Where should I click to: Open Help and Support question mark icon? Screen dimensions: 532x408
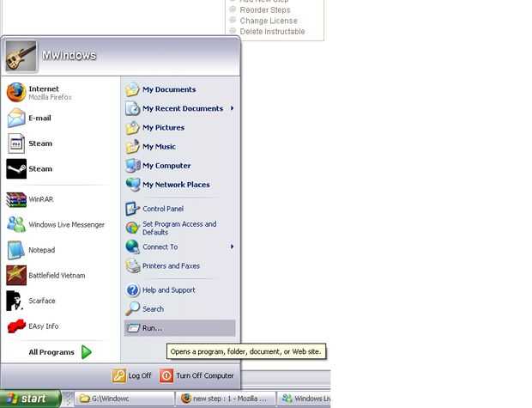click(x=133, y=290)
